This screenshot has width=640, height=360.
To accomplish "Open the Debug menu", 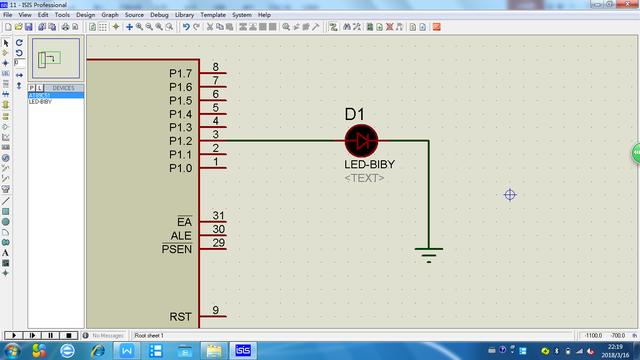I will [x=159, y=15].
